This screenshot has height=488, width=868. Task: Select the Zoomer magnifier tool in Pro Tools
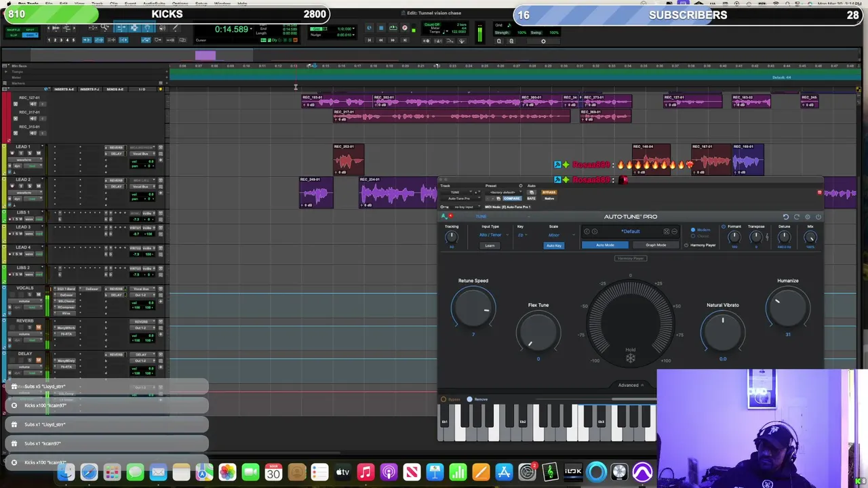[x=104, y=27]
